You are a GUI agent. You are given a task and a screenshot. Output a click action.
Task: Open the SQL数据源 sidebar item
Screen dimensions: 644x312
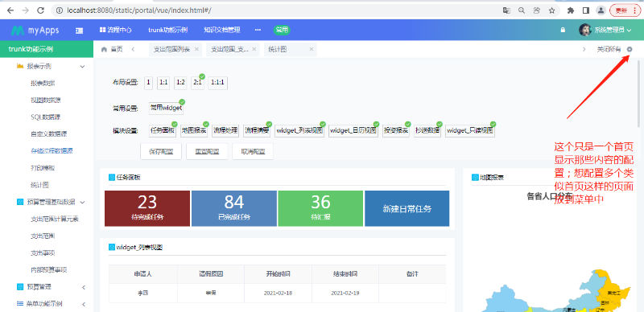pos(45,117)
